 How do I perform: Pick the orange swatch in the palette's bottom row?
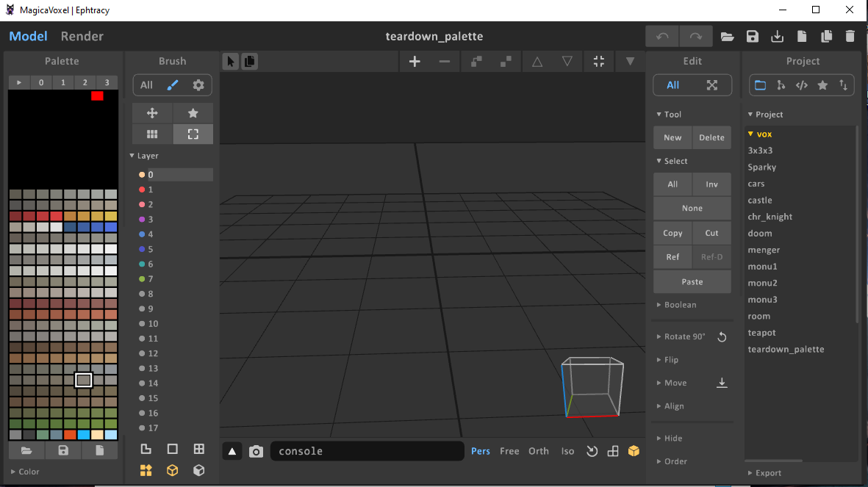coord(70,435)
